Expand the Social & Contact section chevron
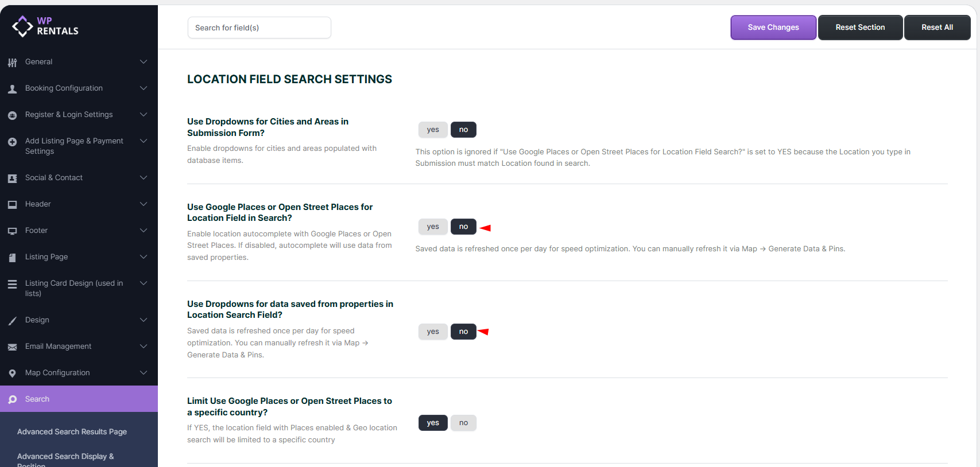This screenshot has height=467, width=980. click(x=144, y=178)
